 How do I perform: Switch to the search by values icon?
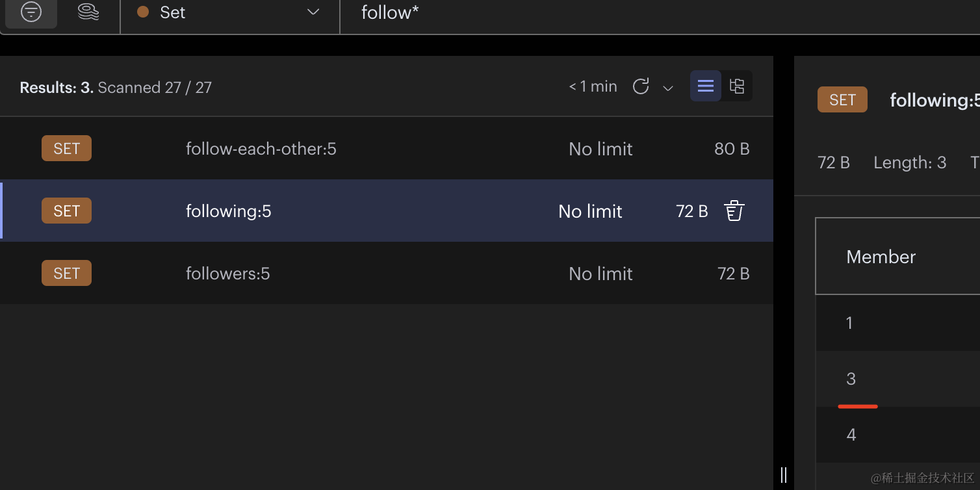coord(88,12)
